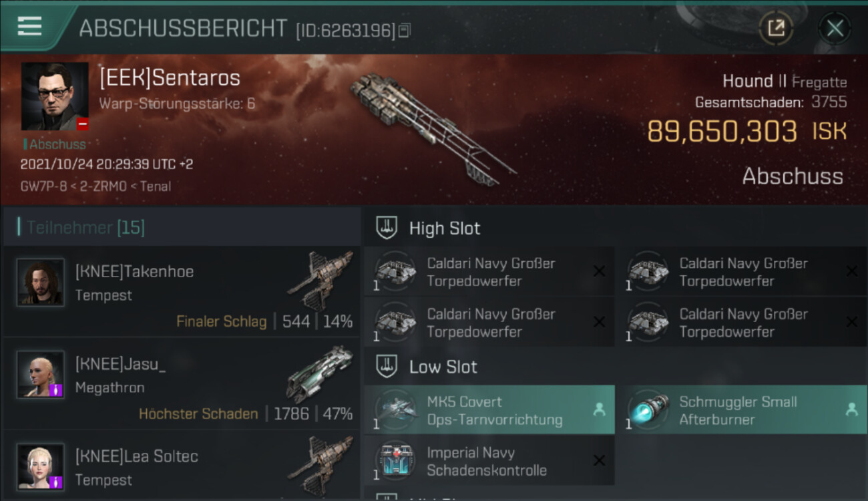Copy the kill report ID icon
This screenshot has height=501, width=868.
(x=404, y=30)
